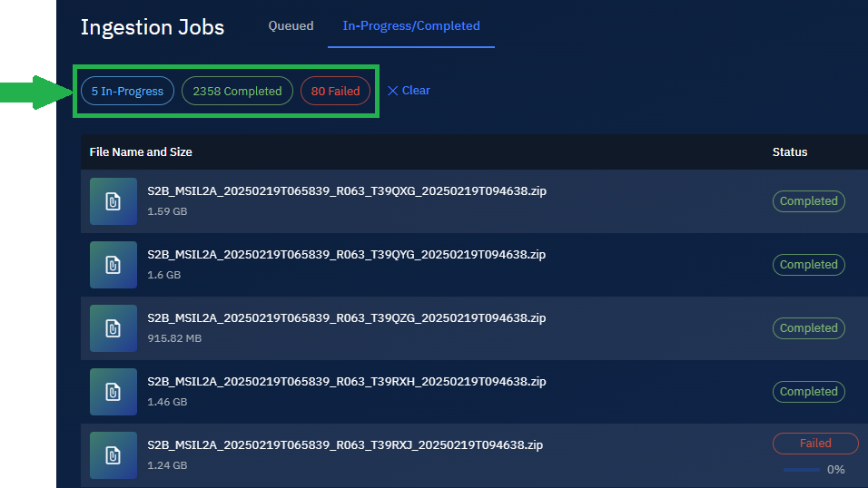The height and width of the screenshot is (488, 868).
Task: Filter by 80 Failed jobs
Action: pos(335,91)
